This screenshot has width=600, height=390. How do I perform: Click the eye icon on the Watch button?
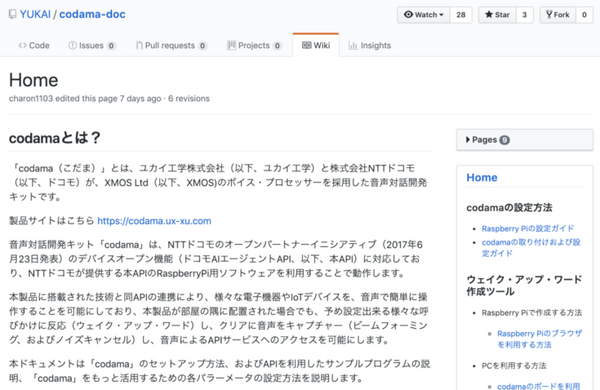408,15
